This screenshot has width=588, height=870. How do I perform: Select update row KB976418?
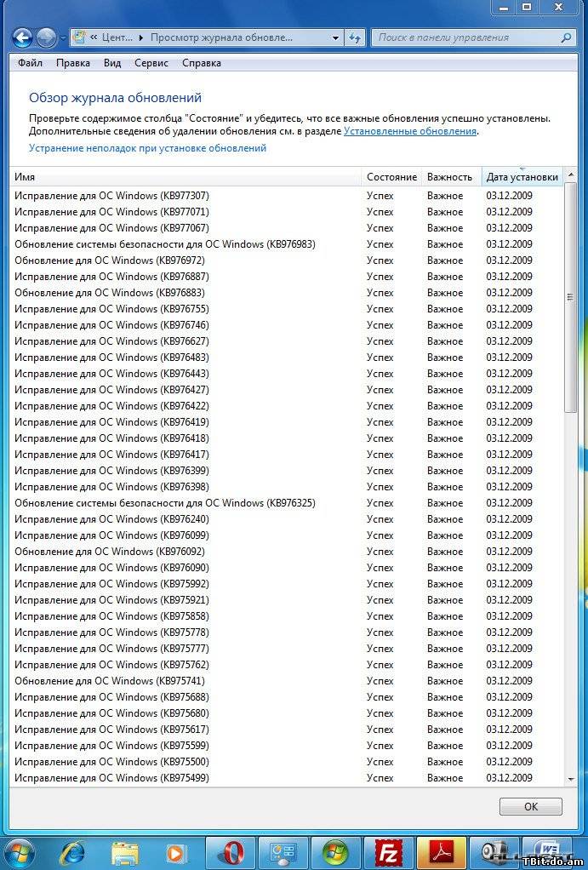pyautogui.click(x=286, y=438)
